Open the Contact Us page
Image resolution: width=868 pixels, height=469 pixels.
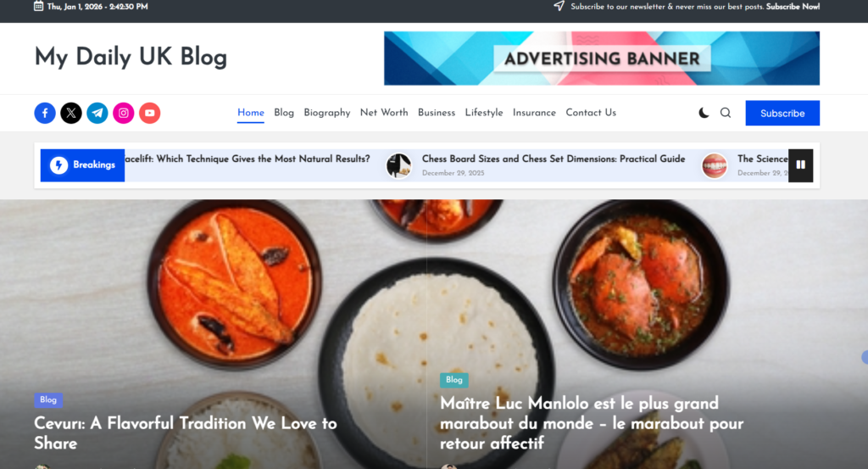(x=591, y=113)
